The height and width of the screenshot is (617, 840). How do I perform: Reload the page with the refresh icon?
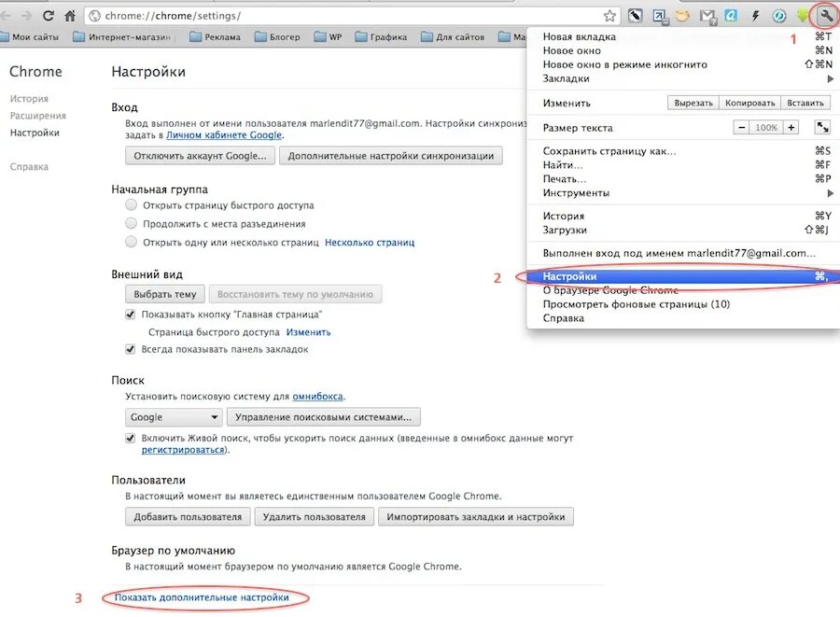(x=49, y=16)
